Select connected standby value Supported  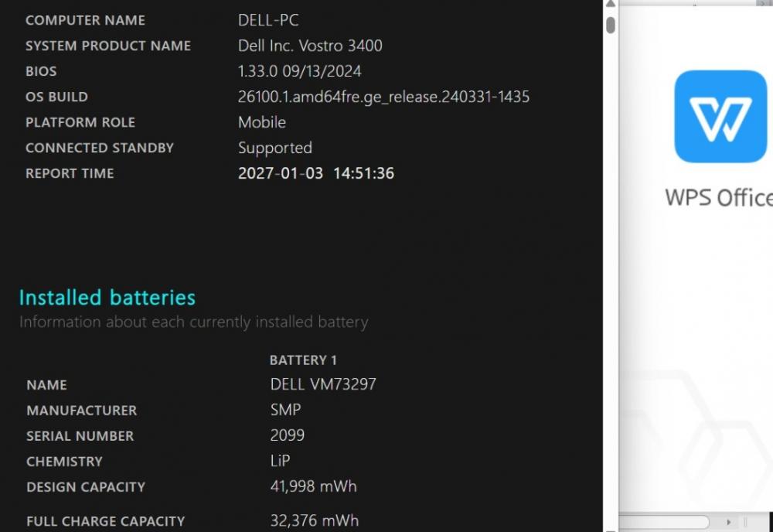click(x=275, y=148)
